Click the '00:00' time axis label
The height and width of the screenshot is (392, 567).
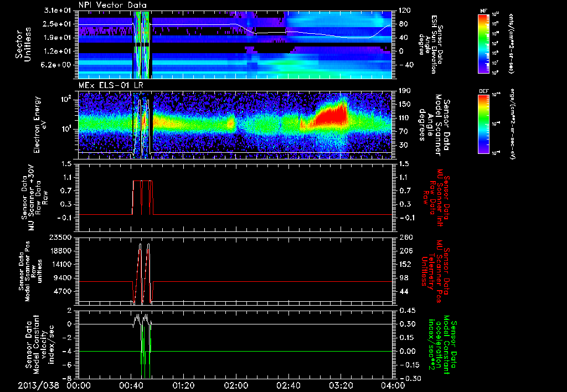79,385
